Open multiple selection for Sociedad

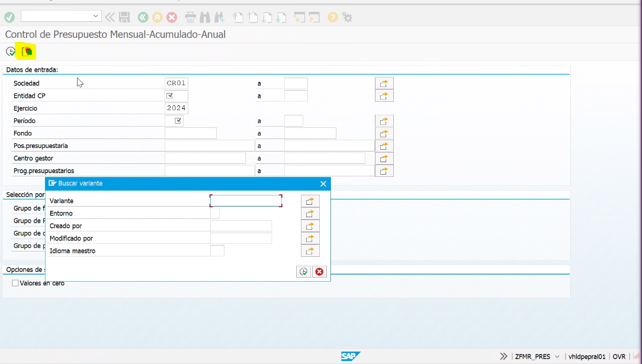pos(384,83)
